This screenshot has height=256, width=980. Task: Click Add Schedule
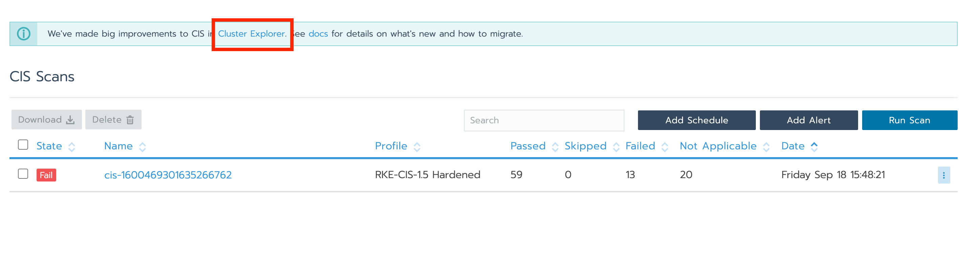point(697,120)
